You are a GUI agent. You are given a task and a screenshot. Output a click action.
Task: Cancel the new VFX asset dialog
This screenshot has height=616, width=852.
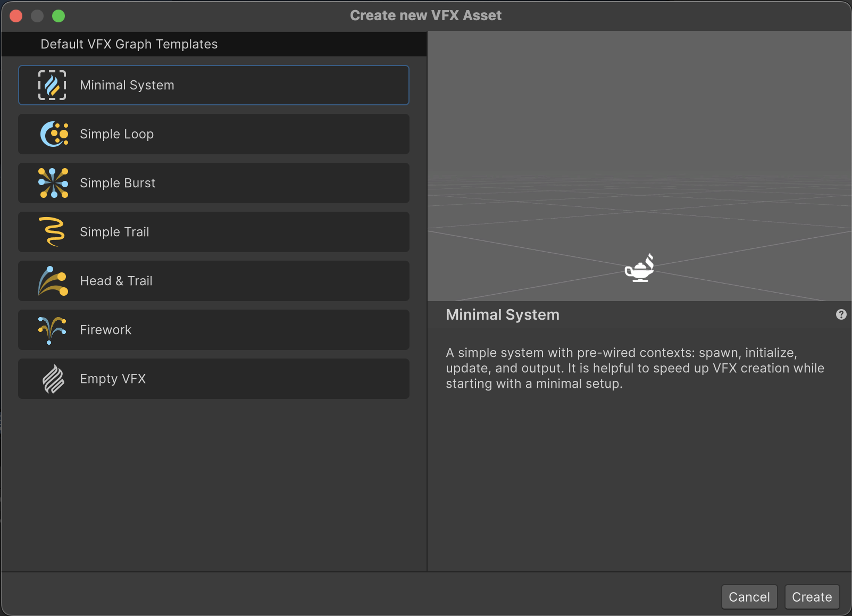point(749,597)
